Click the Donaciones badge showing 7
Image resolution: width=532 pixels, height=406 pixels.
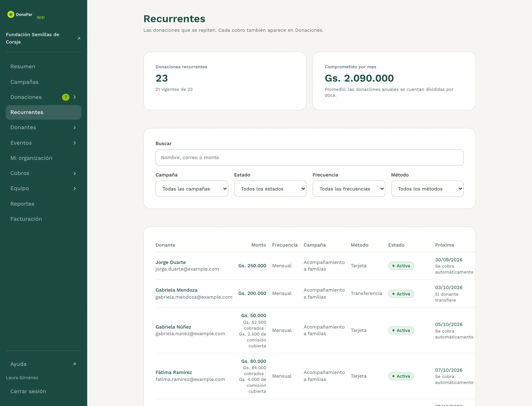(66, 97)
